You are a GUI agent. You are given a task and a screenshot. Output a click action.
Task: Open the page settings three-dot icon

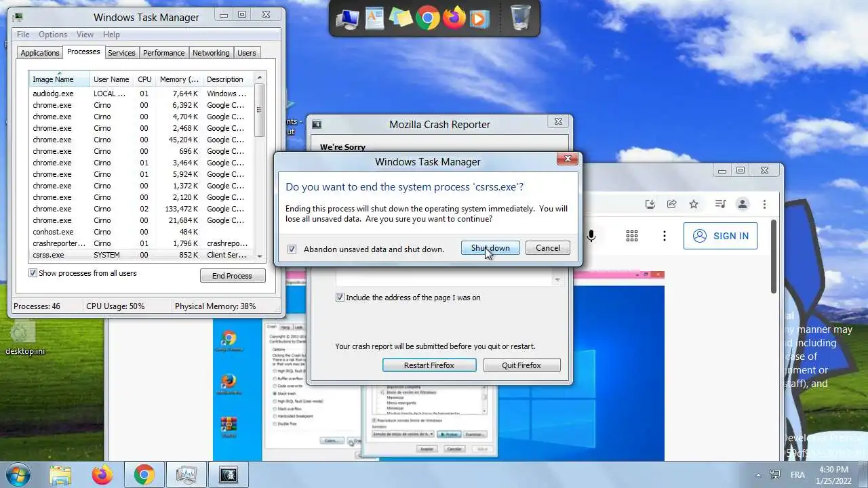[665, 236]
